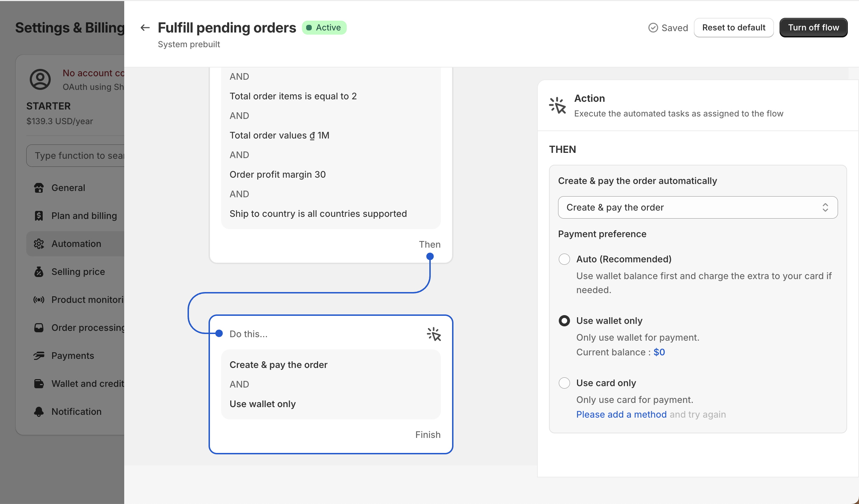
Task: Click the receipt icon for Plan and billing
Action: (x=39, y=216)
